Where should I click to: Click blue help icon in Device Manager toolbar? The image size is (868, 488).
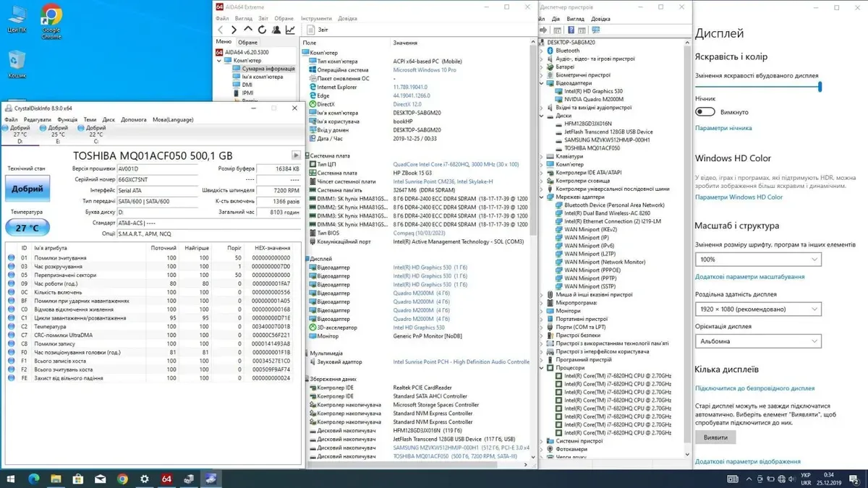tap(571, 30)
